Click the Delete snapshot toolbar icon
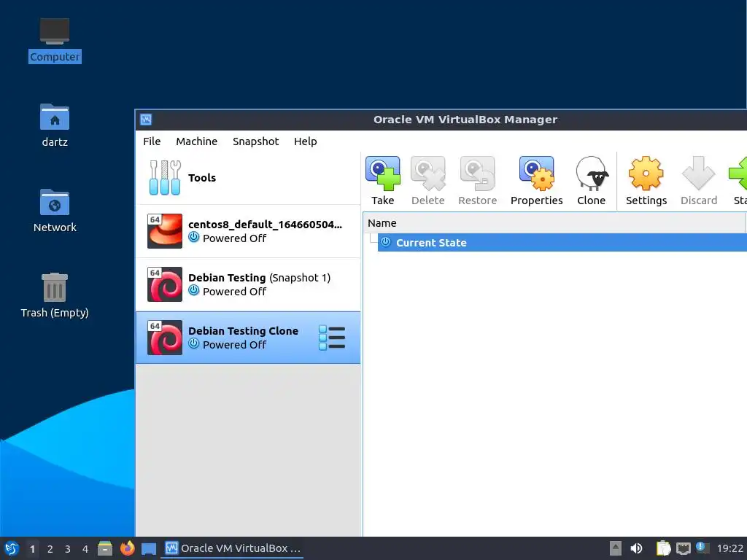The height and width of the screenshot is (560, 747). click(x=427, y=174)
